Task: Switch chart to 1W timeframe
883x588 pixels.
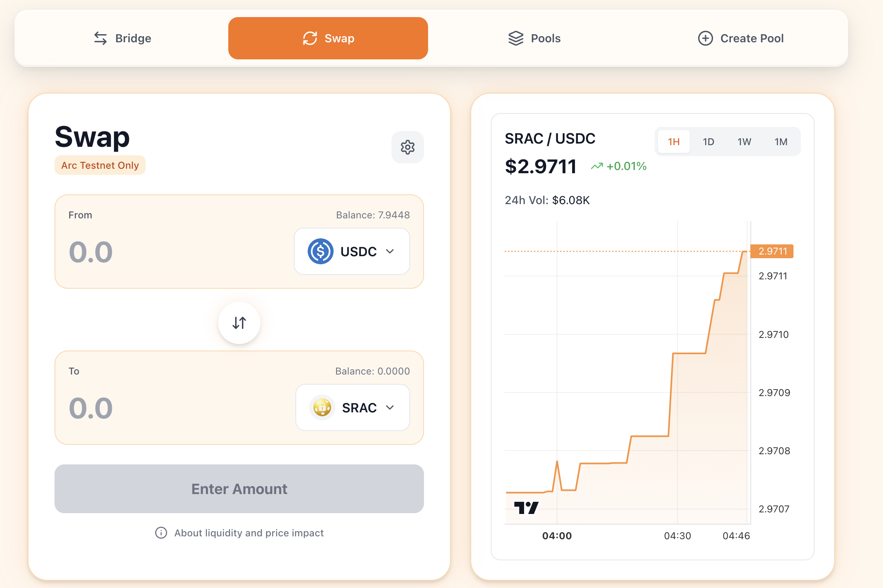Action: (744, 142)
